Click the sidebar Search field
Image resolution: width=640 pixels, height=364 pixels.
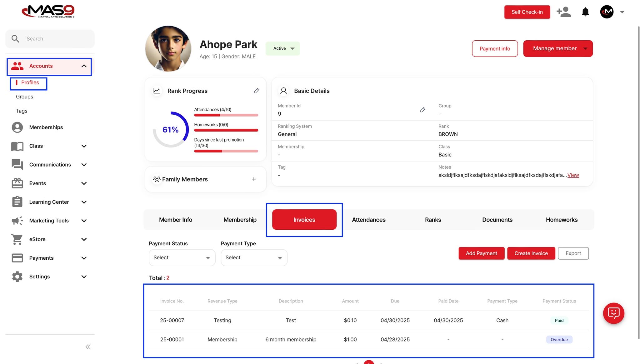(x=50, y=39)
